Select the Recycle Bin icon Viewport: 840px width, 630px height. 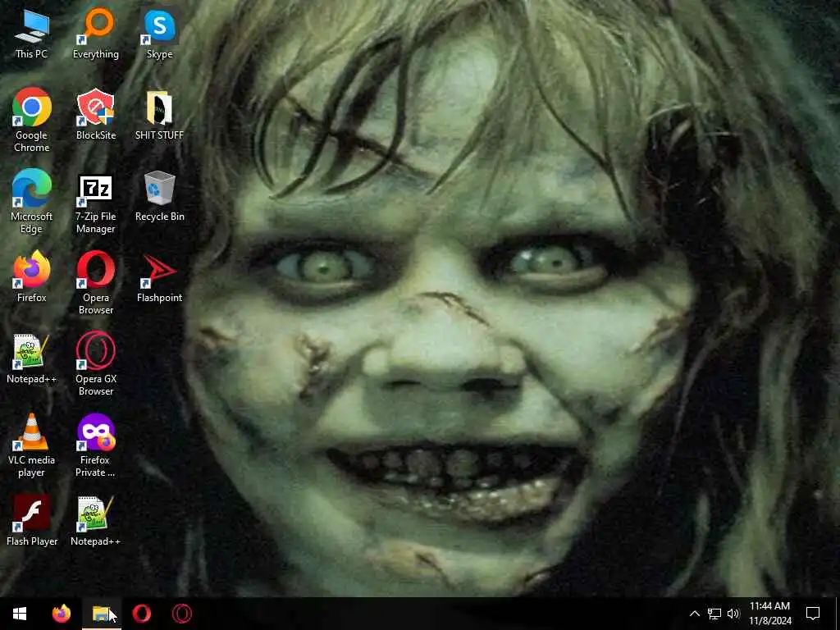pyautogui.click(x=160, y=196)
